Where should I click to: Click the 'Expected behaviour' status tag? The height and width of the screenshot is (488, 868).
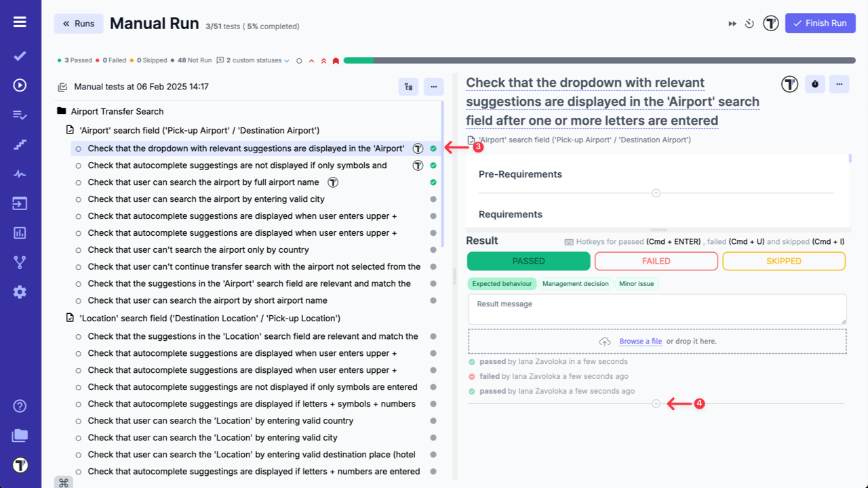point(502,283)
